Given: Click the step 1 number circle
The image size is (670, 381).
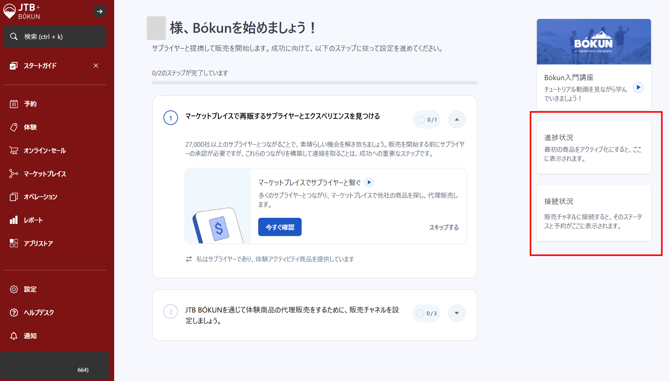Looking at the screenshot, I should point(170,117).
